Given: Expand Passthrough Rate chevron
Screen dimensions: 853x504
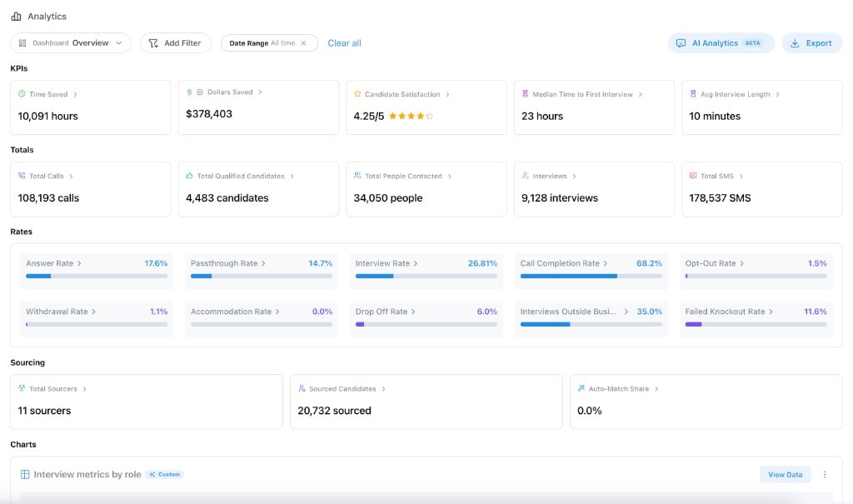Looking at the screenshot, I should 264,263.
